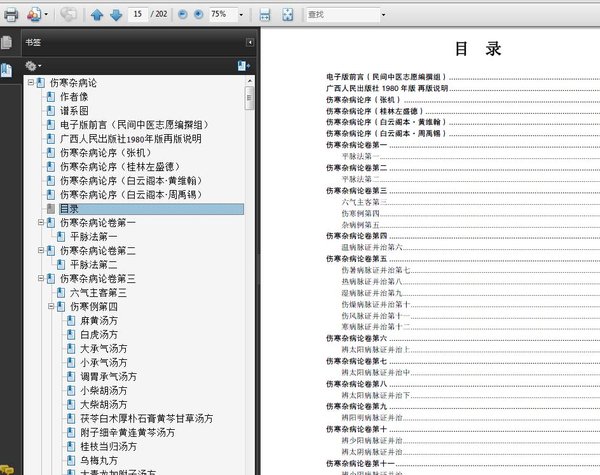This screenshot has width=600, height=475.
Task: Open the 小承气汤方 bookmark
Action: coord(103,362)
